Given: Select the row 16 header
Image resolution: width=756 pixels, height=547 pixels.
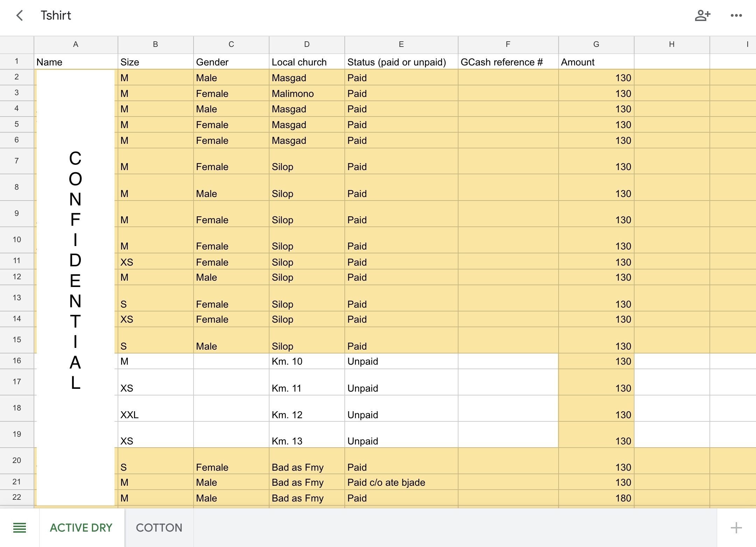Looking at the screenshot, I should [17, 361].
